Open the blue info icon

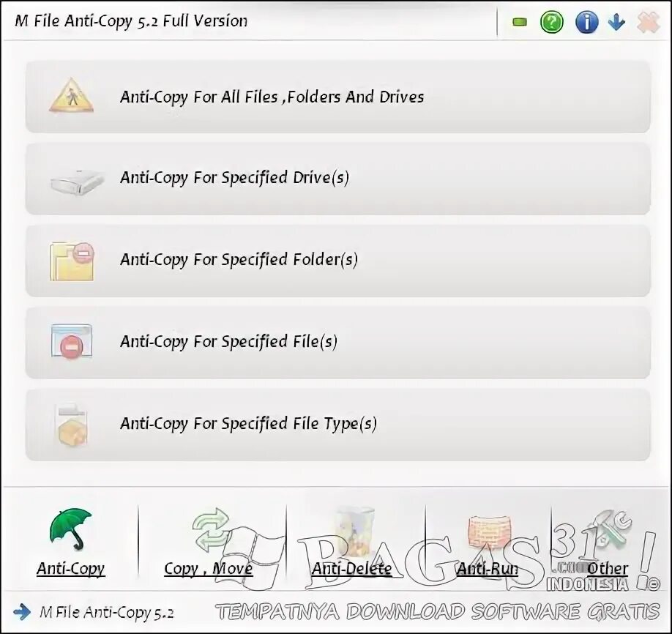pyautogui.click(x=586, y=22)
